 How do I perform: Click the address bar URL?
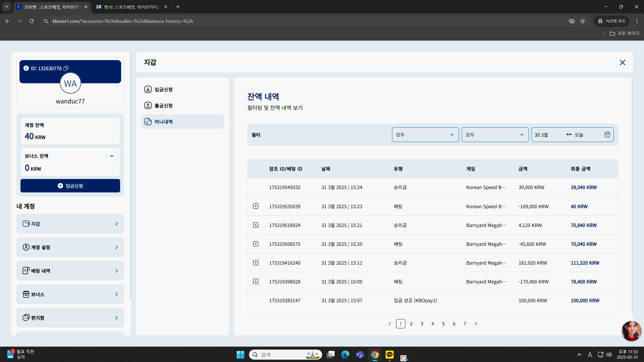pyautogui.click(x=123, y=21)
